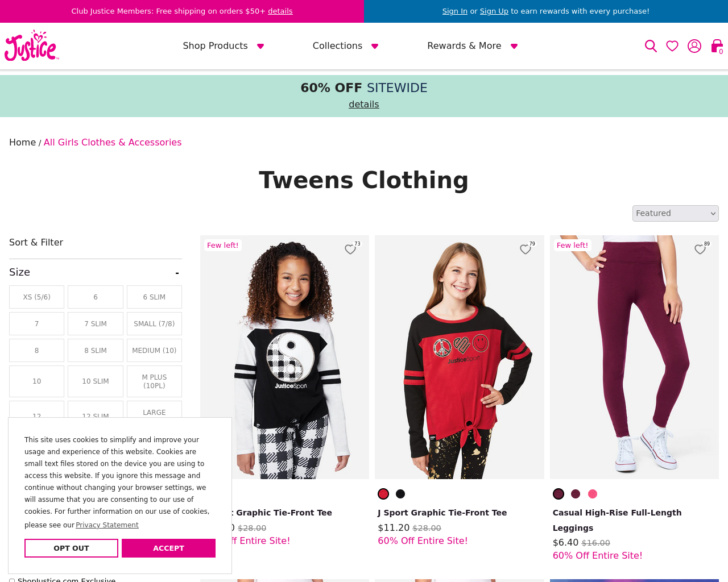This screenshot has width=728, height=582.
Task: Open the Rewards & More menu
Action: tap(473, 46)
